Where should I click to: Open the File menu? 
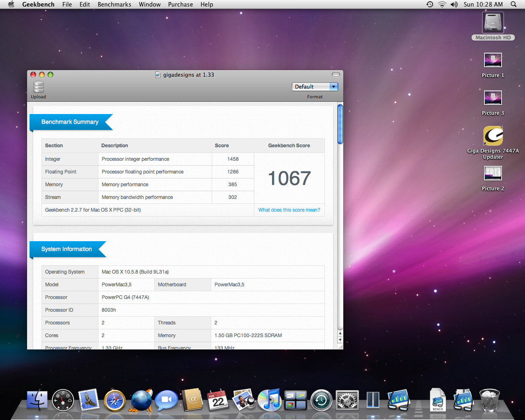[67, 5]
